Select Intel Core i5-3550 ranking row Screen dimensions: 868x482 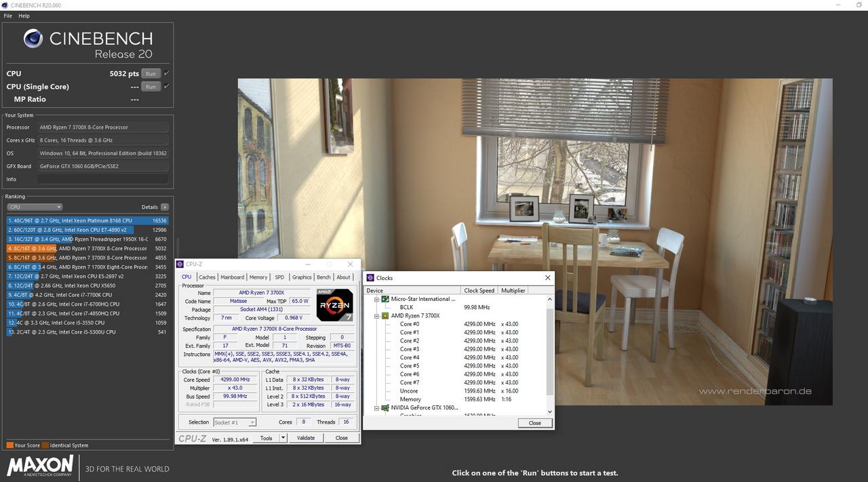point(87,323)
